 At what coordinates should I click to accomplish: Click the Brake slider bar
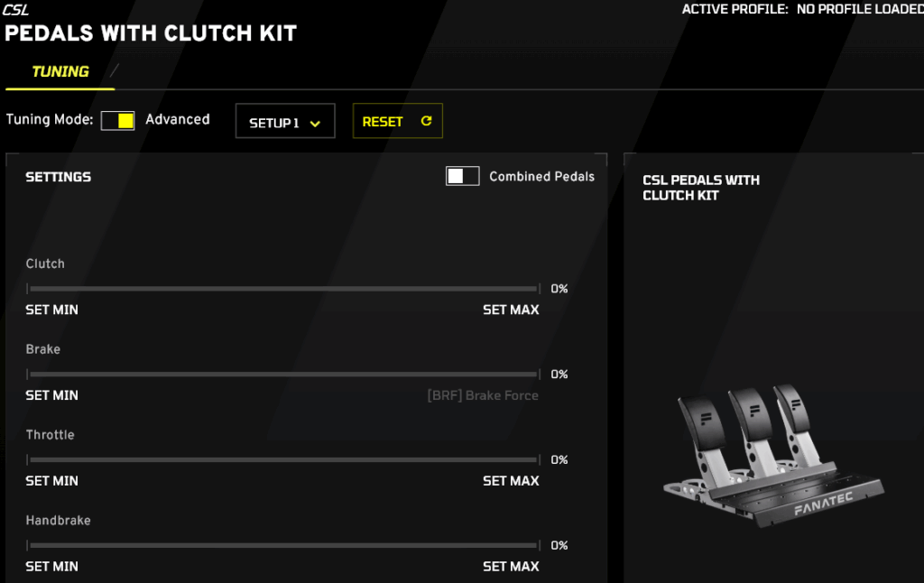tap(283, 375)
